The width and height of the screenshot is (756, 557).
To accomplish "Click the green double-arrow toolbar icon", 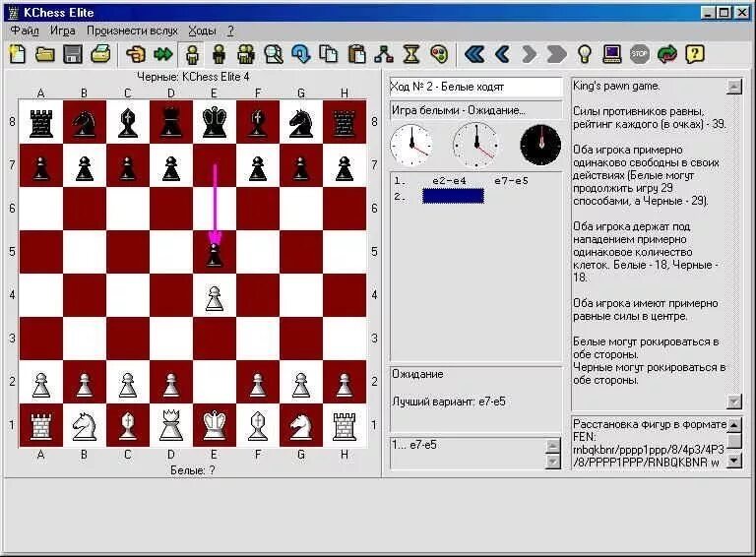I will 163,54.
